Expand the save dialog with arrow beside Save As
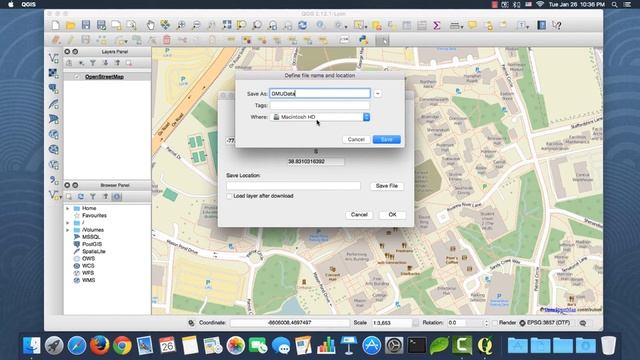This screenshot has width=640, height=360. pyautogui.click(x=378, y=94)
